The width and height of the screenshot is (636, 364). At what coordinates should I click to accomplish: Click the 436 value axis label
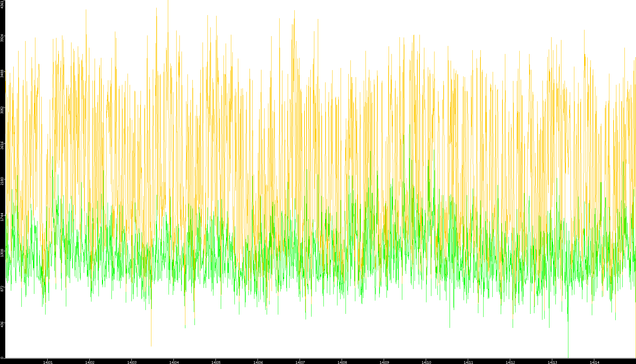pos(2,324)
